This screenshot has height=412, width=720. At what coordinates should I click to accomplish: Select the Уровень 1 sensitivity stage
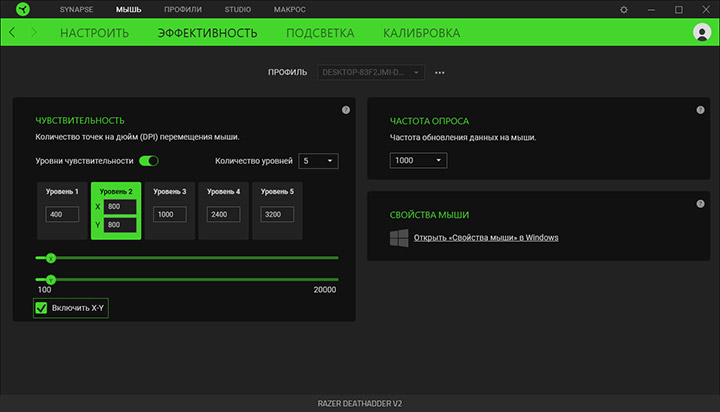coord(62,211)
